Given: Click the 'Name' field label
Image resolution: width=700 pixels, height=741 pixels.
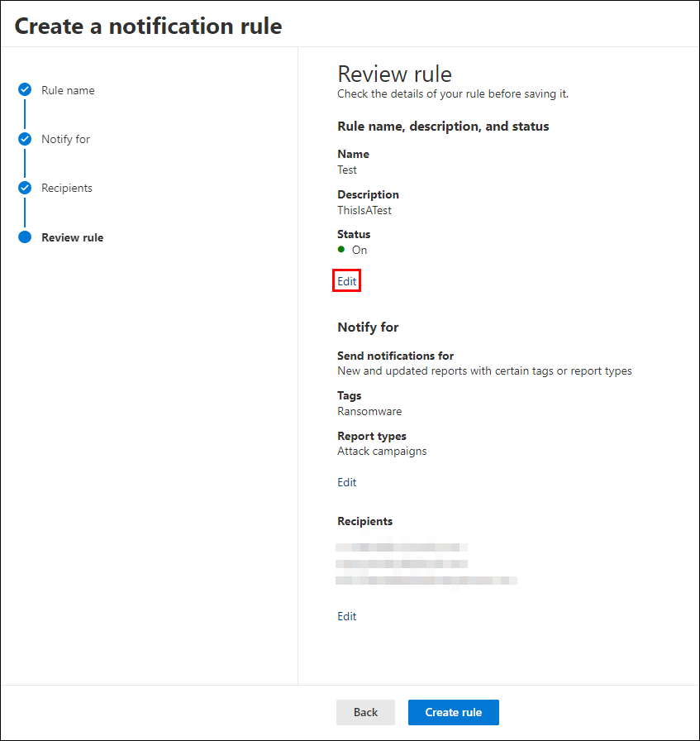Looking at the screenshot, I should click(x=354, y=154).
